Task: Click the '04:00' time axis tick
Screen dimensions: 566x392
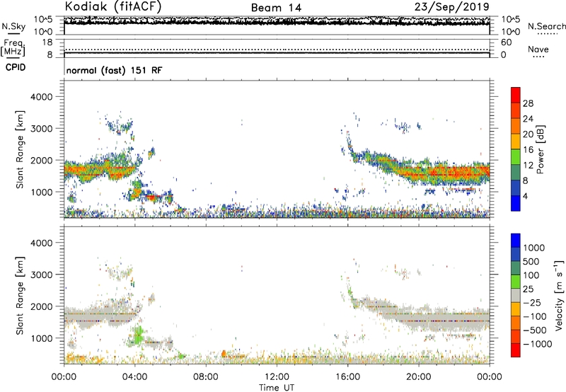Action: point(134,377)
